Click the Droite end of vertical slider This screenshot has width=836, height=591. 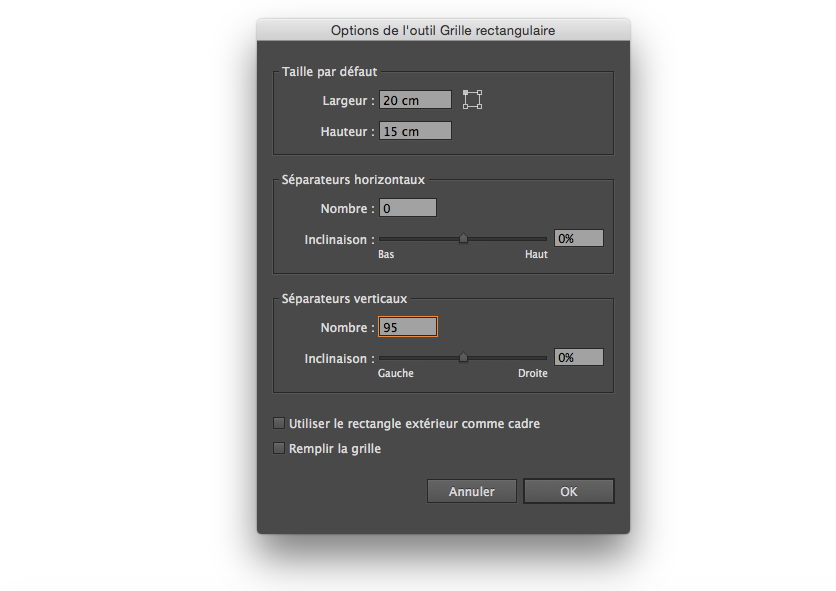click(x=545, y=358)
